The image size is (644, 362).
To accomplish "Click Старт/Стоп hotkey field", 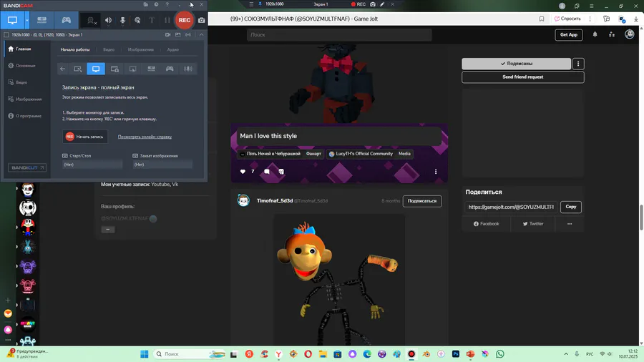I will pyautogui.click(x=92, y=165).
